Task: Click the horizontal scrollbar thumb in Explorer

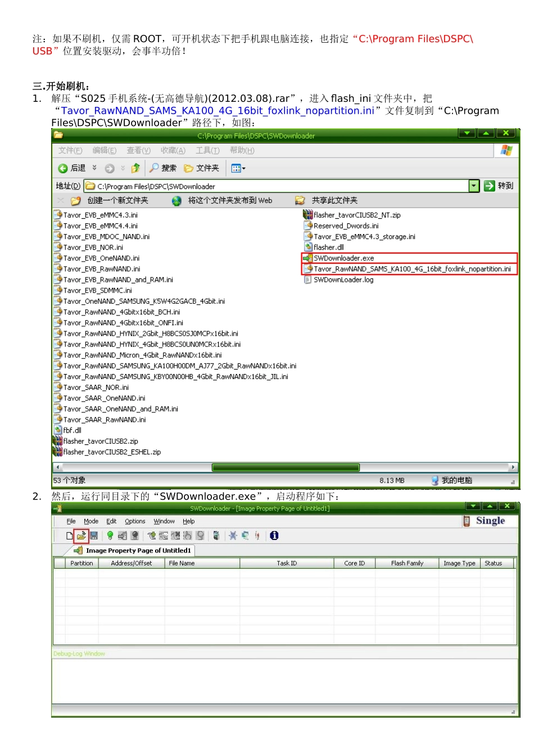Action: click(x=286, y=467)
